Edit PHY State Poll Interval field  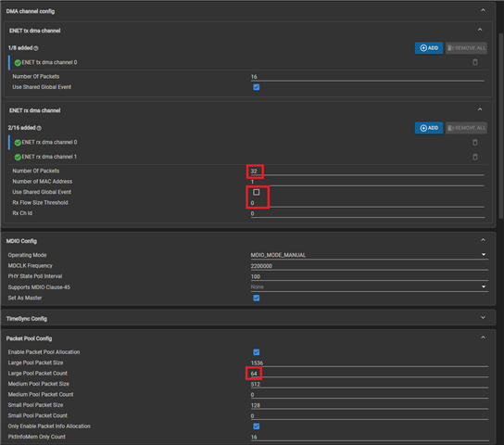point(370,276)
